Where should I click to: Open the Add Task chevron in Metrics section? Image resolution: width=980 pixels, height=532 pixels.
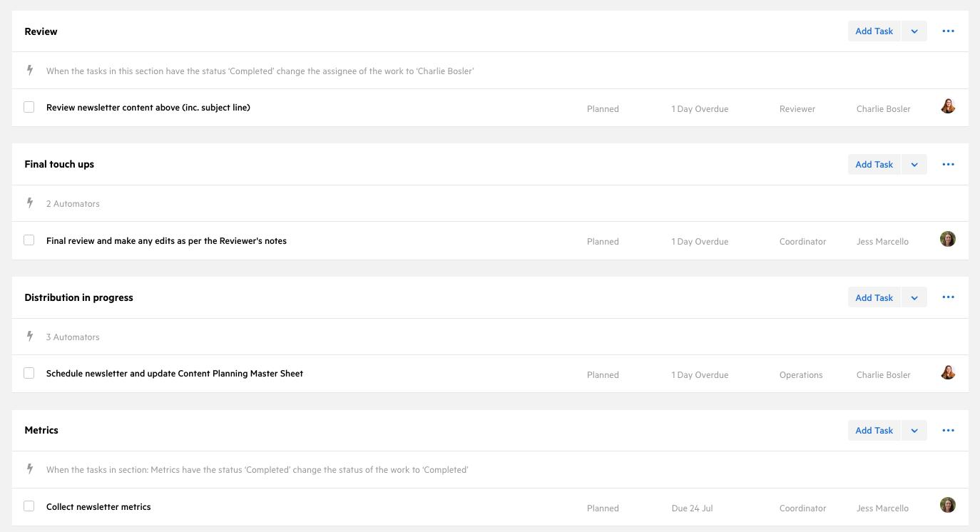pos(914,430)
